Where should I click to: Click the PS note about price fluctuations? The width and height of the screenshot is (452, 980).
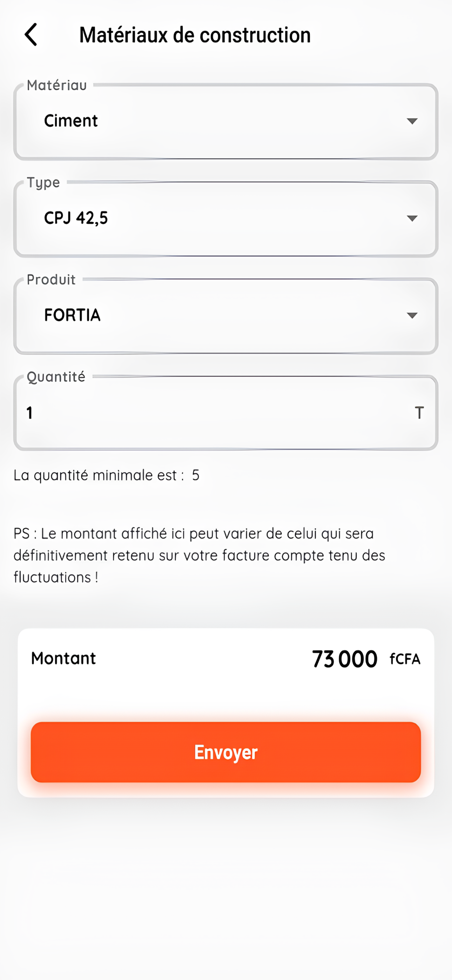[x=199, y=555]
